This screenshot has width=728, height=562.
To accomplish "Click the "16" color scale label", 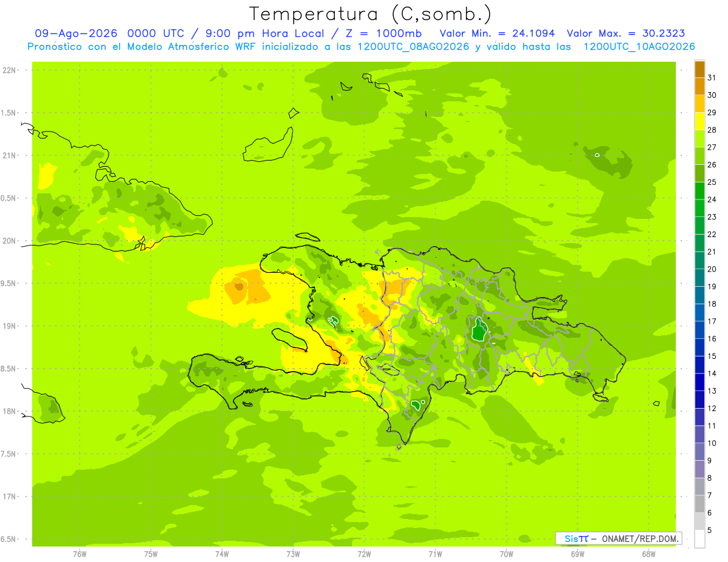I will point(712,339).
